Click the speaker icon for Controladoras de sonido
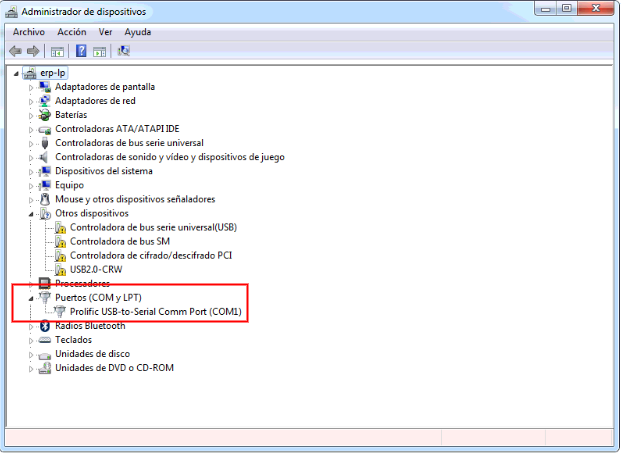 pyautogui.click(x=44, y=157)
